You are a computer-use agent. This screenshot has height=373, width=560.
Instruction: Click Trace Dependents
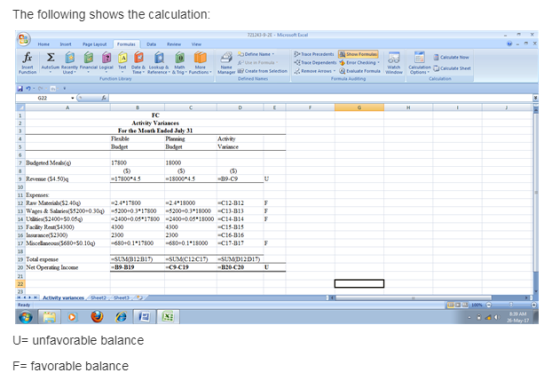[315, 63]
